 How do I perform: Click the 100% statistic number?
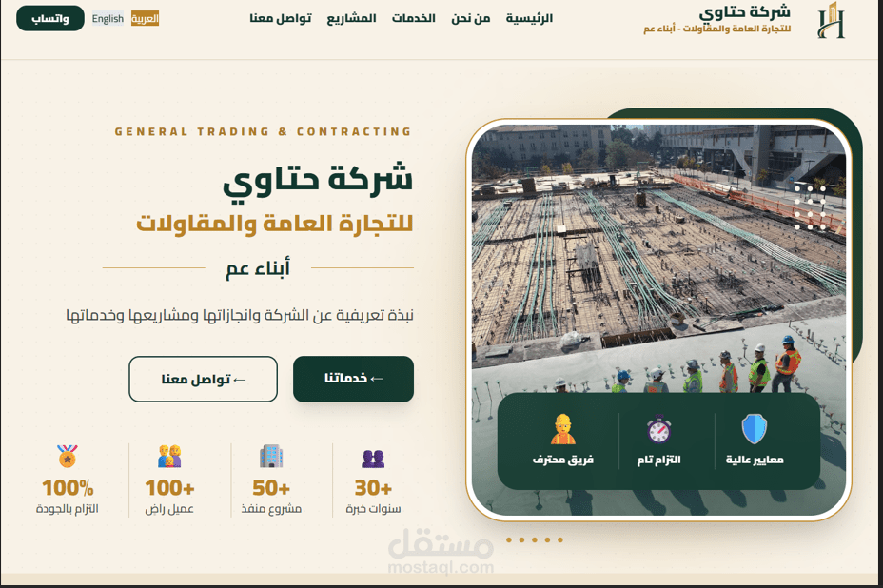(68, 488)
